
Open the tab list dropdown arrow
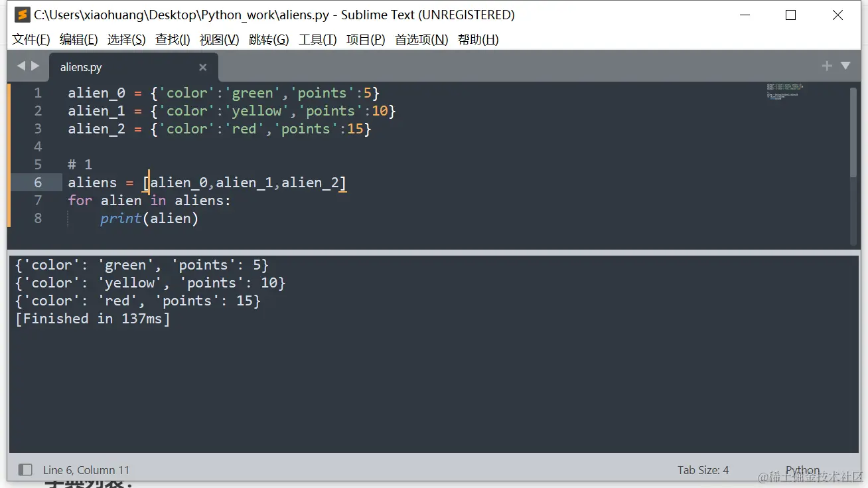coord(845,66)
